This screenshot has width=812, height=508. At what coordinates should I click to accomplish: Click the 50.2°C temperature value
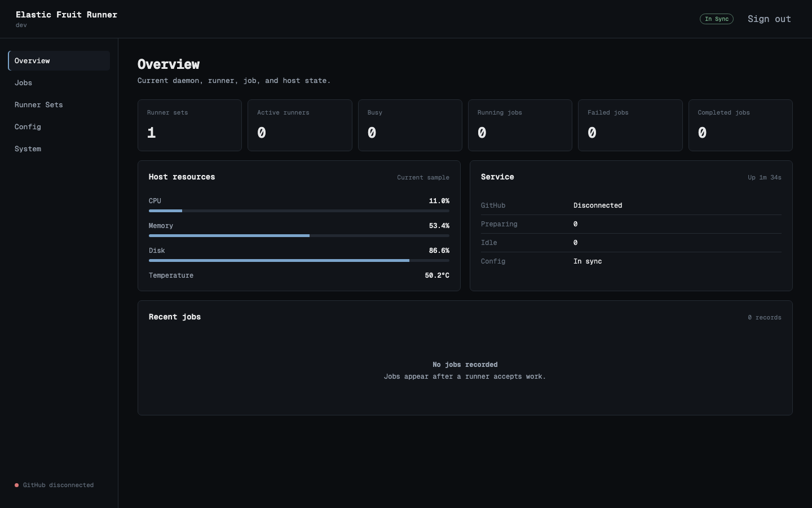click(x=437, y=275)
